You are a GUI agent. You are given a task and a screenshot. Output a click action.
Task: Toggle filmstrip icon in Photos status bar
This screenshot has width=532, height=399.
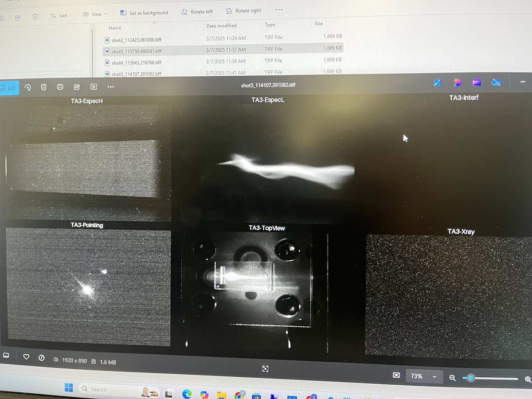pos(6,356)
